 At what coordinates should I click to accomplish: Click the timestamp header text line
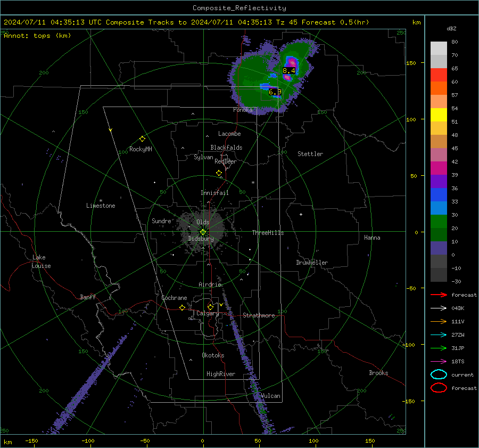tap(186, 22)
